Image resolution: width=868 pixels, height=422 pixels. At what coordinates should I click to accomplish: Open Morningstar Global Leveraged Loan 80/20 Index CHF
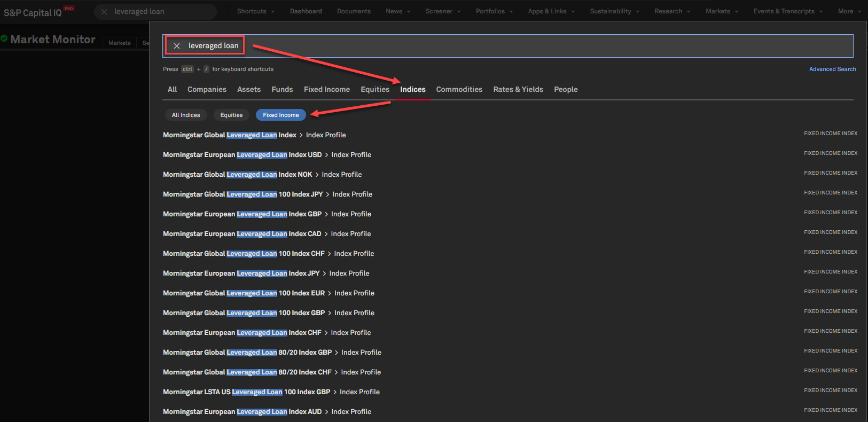tap(272, 372)
